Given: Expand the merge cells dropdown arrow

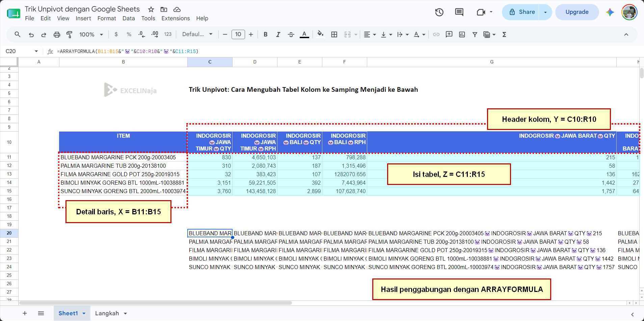Looking at the screenshot, I should pyautogui.click(x=356, y=34).
